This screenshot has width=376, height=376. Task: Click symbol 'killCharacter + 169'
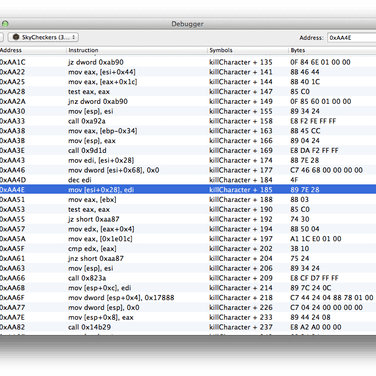point(241,151)
